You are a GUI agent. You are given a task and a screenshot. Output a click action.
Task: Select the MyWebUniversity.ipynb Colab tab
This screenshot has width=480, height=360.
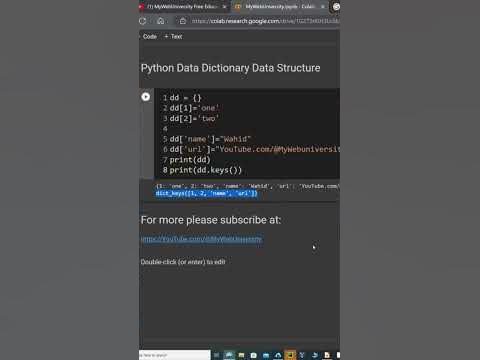coord(279,7)
